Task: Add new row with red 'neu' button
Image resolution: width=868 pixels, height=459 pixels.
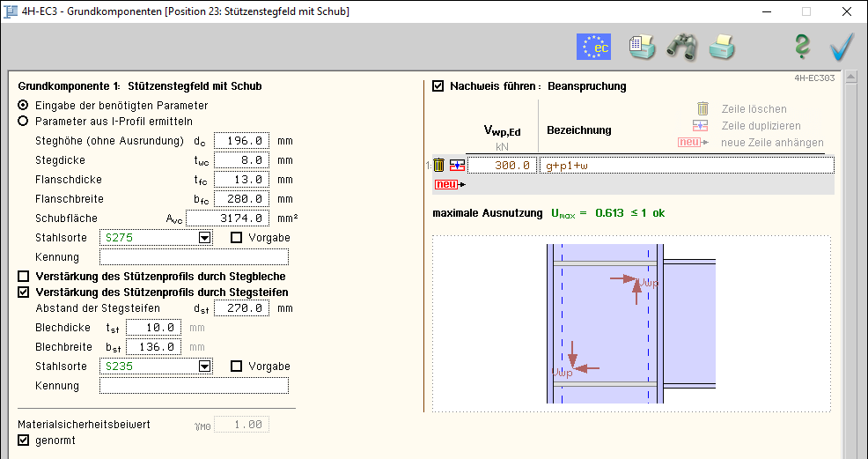Action: tap(446, 184)
